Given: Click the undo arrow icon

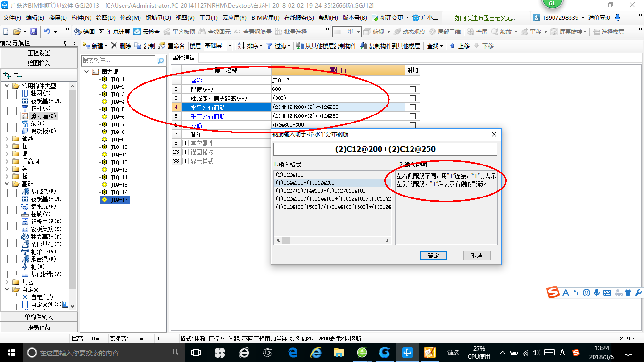Looking at the screenshot, I should pyautogui.click(x=47, y=32).
